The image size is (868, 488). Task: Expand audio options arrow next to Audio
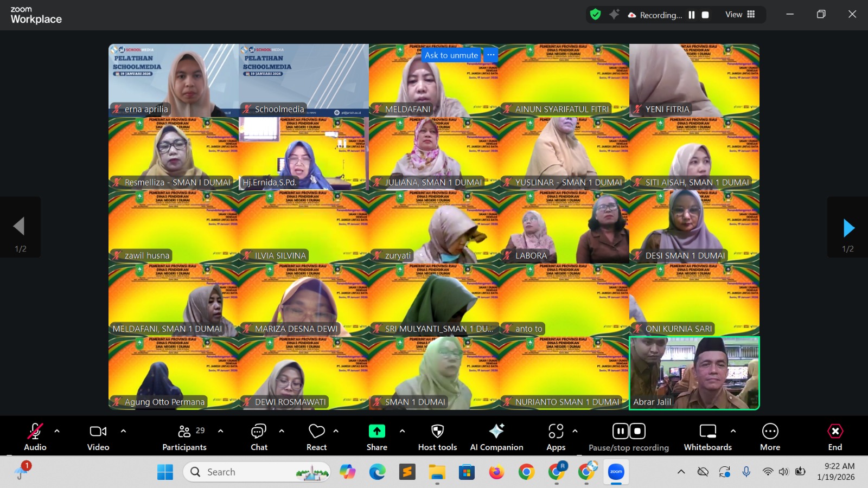point(57,431)
